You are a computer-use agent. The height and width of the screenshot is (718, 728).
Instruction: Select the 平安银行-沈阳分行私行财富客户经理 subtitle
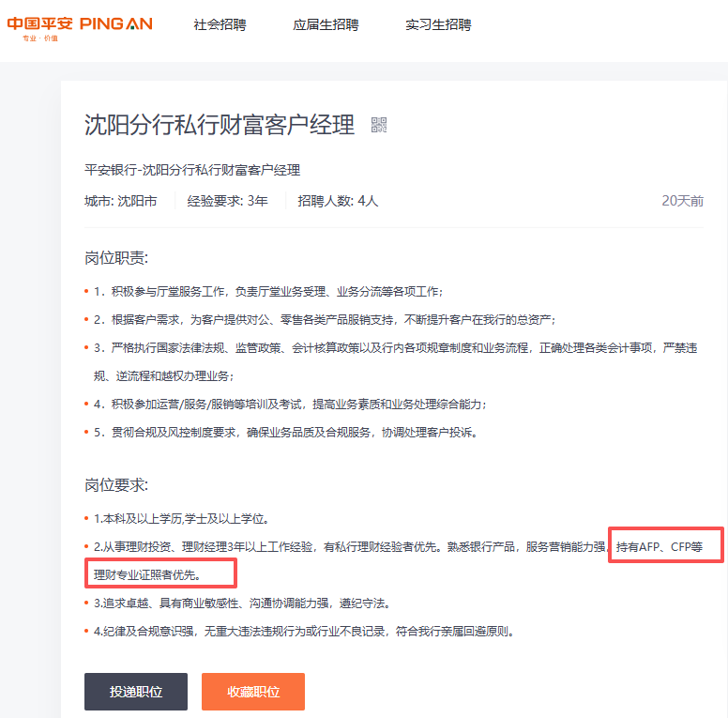192,170
